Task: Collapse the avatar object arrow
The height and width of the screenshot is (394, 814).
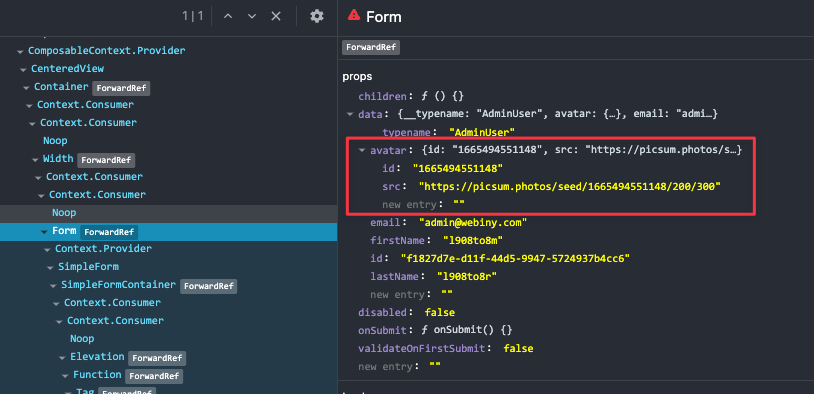Action: coord(362,151)
